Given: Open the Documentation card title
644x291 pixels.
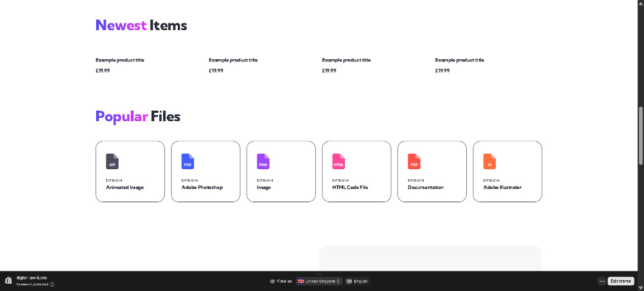Looking at the screenshot, I should pos(425,188).
